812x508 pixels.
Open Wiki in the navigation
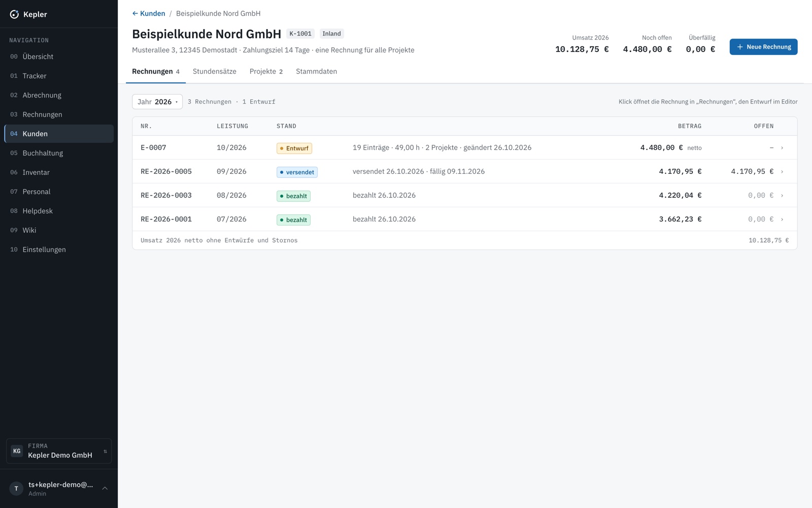59,230
